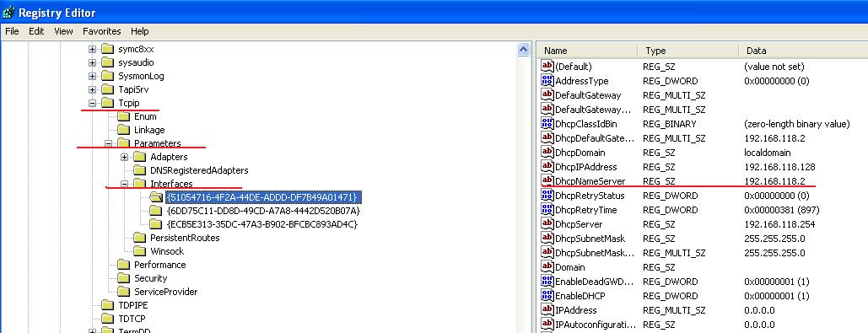Select the ServiceProvider key

click(165, 292)
